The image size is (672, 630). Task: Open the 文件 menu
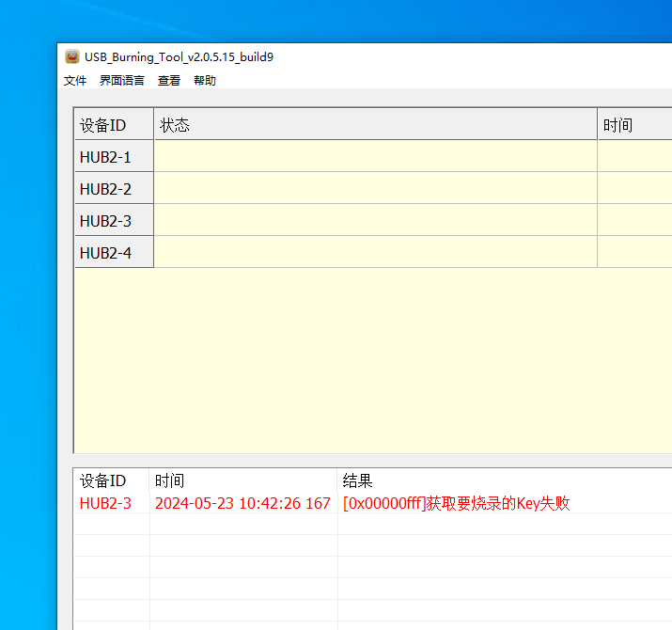click(75, 81)
